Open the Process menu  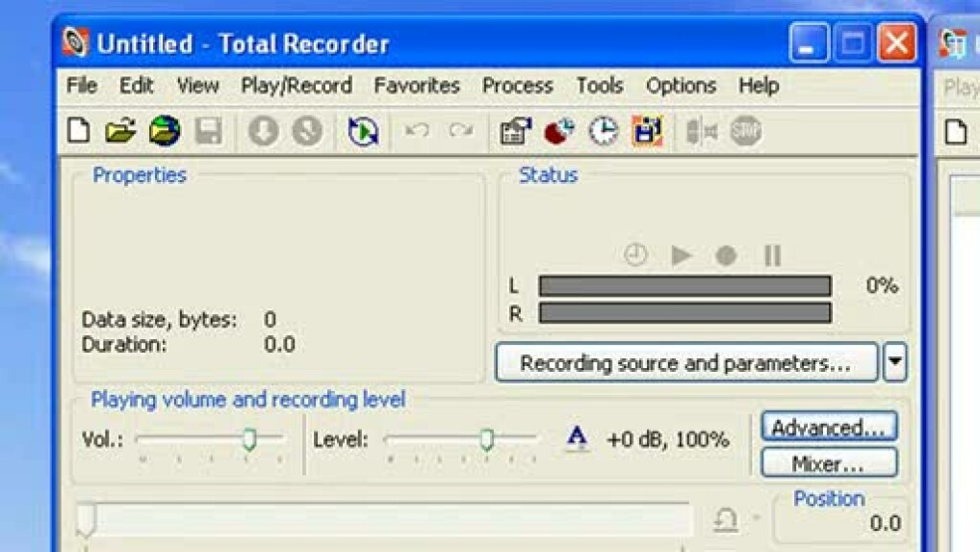[517, 86]
